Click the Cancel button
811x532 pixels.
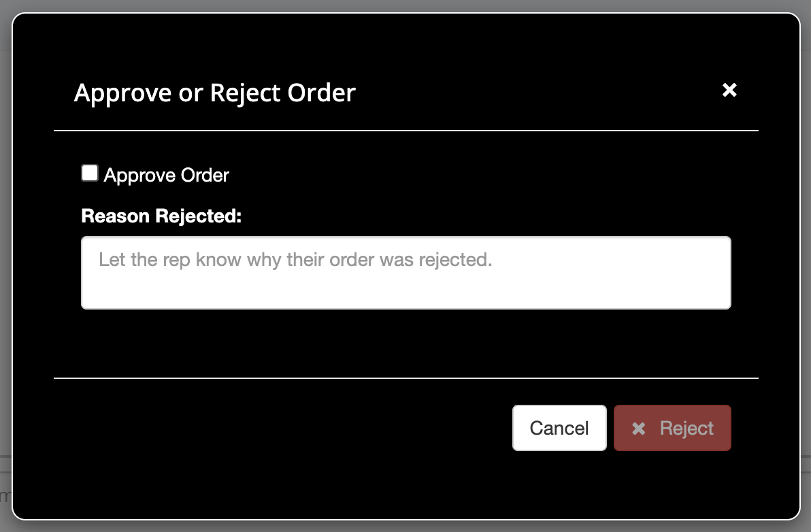pyautogui.click(x=559, y=428)
